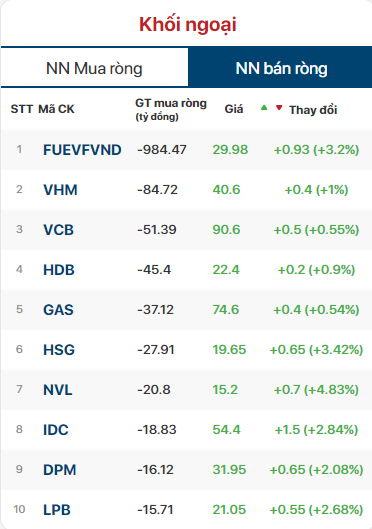Click the red down-arrow sort icon
This screenshot has width=372, height=529.
(279, 108)
